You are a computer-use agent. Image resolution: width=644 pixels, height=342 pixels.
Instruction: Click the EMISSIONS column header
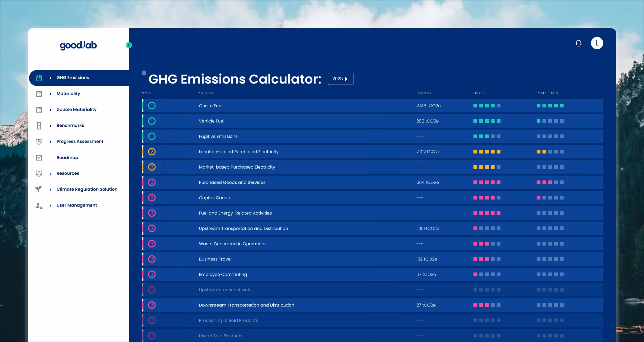[x=424, y=93]
